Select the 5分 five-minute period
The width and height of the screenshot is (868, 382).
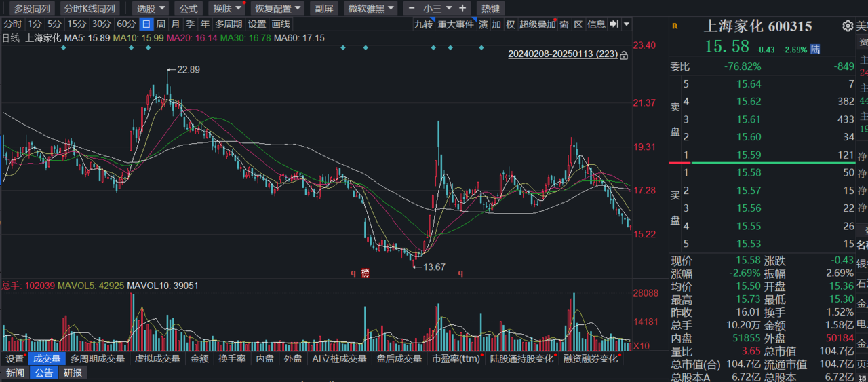click(55, 24)
